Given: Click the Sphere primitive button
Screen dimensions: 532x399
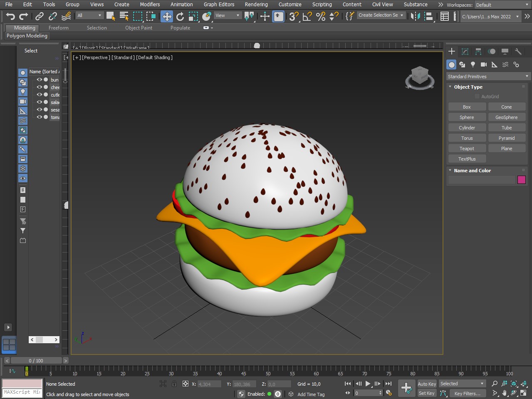Looking at the screenshot, I should coord(467,117).
